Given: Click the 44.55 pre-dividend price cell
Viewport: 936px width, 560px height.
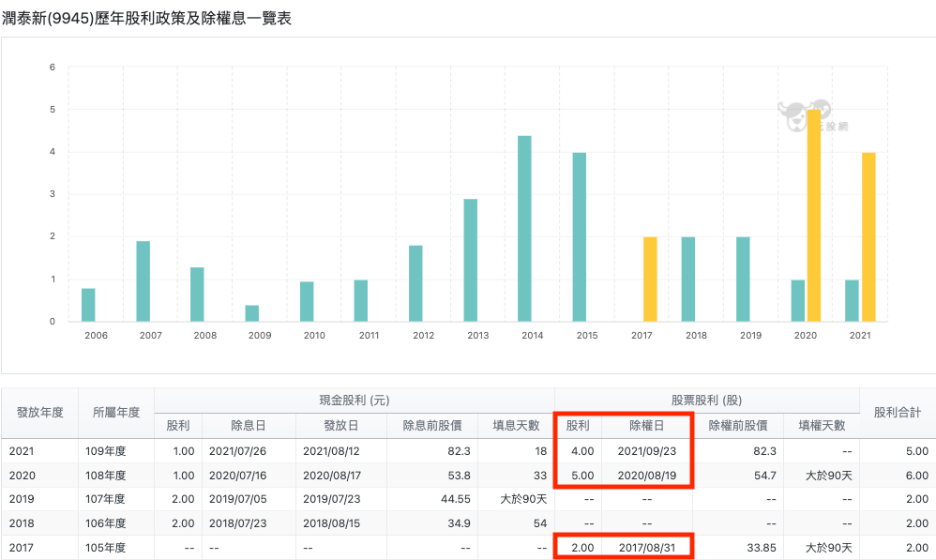Looking at the screenshot, I should pos(432,499).
